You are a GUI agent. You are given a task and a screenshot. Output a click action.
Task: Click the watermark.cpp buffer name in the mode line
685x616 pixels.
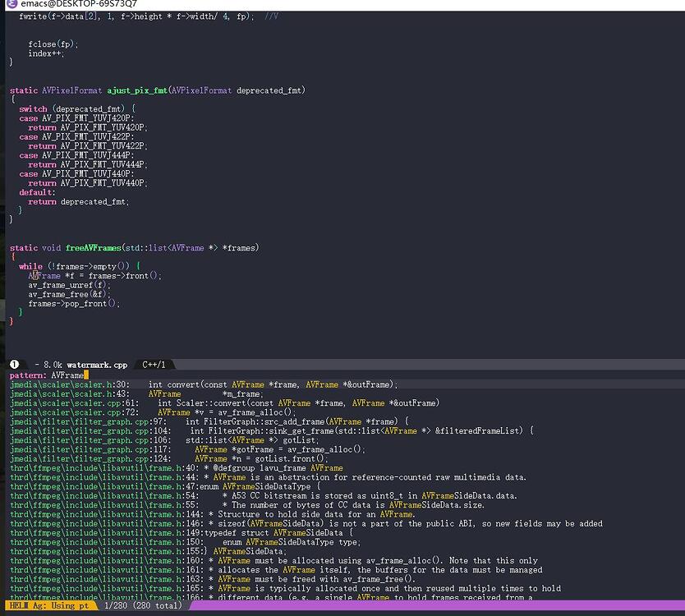93,364
